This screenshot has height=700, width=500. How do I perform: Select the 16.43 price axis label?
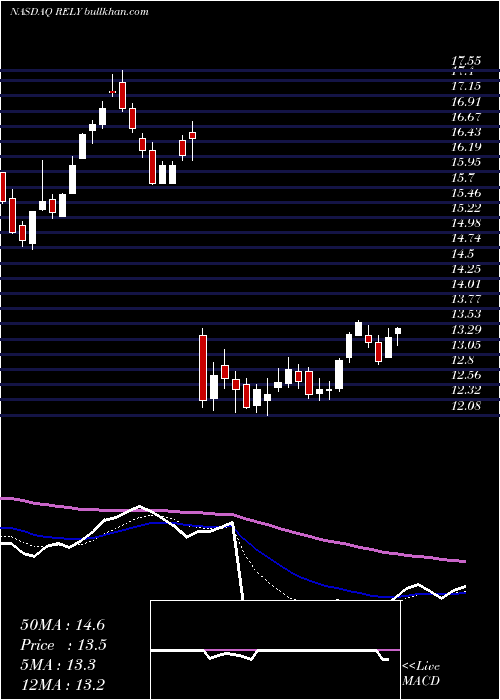point(466,132)
